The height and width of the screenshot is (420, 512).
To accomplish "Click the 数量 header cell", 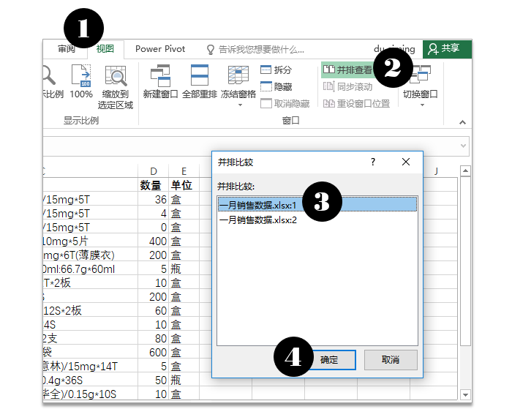I will click(153, 185).
